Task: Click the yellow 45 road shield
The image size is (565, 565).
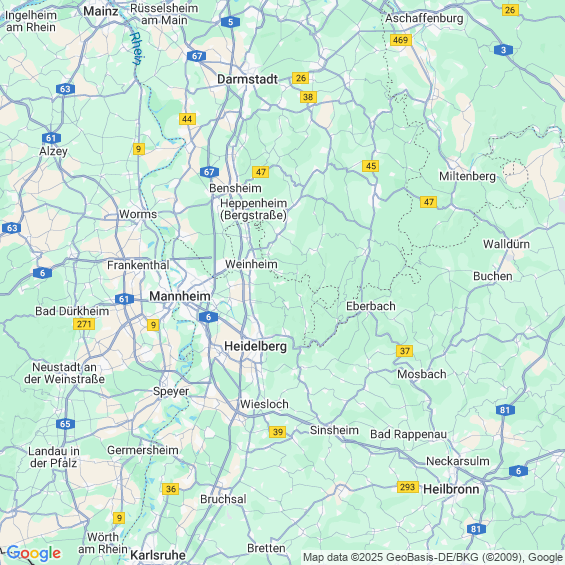Action: 370,166
